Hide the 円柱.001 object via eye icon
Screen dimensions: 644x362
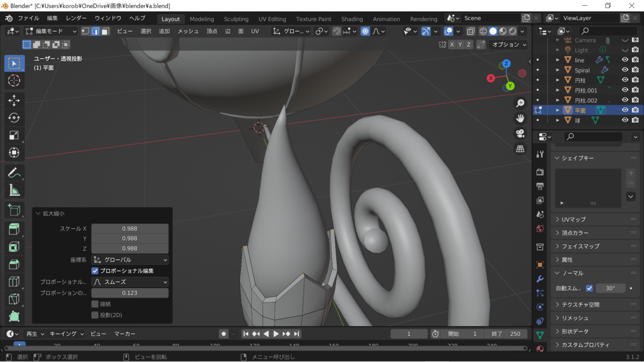(x=625, y=90)
